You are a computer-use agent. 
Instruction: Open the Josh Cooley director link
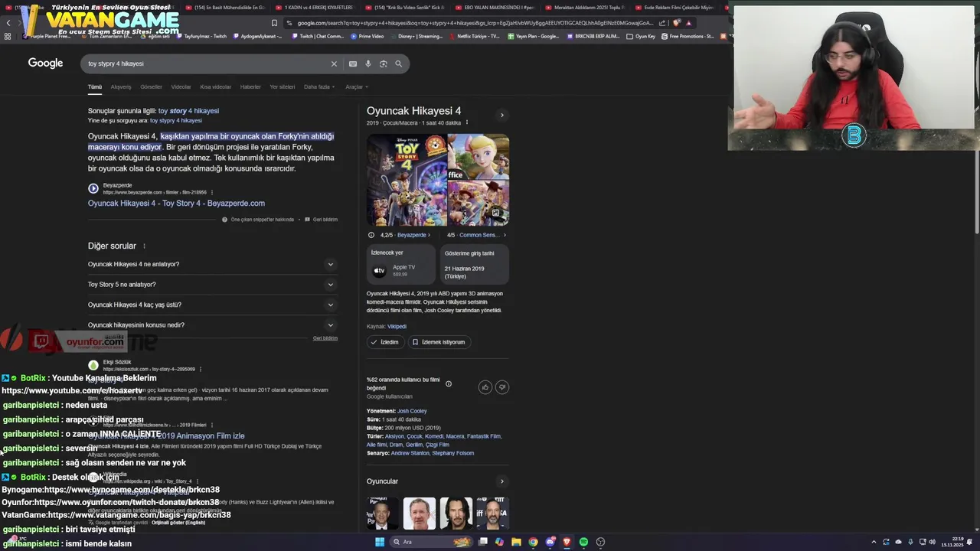coord(412,411)
